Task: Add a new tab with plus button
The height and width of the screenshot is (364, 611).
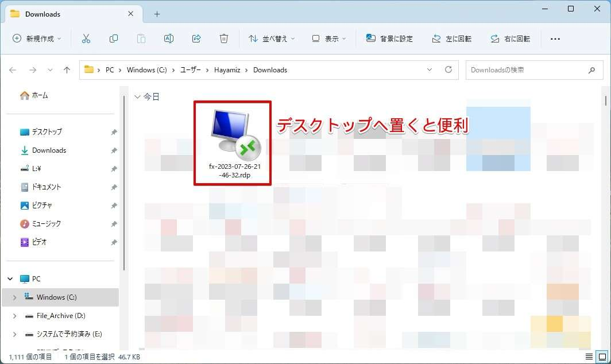Action: click(157, 14)
